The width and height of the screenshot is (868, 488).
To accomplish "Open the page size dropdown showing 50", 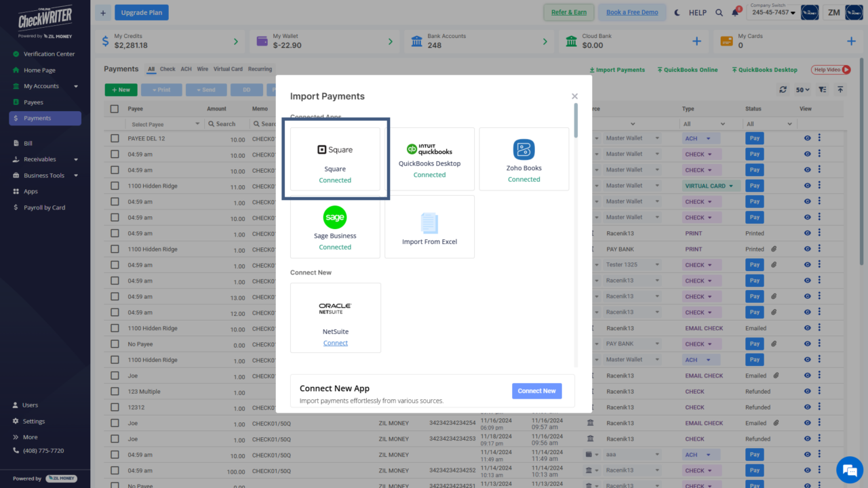I will tap(802, 89).
